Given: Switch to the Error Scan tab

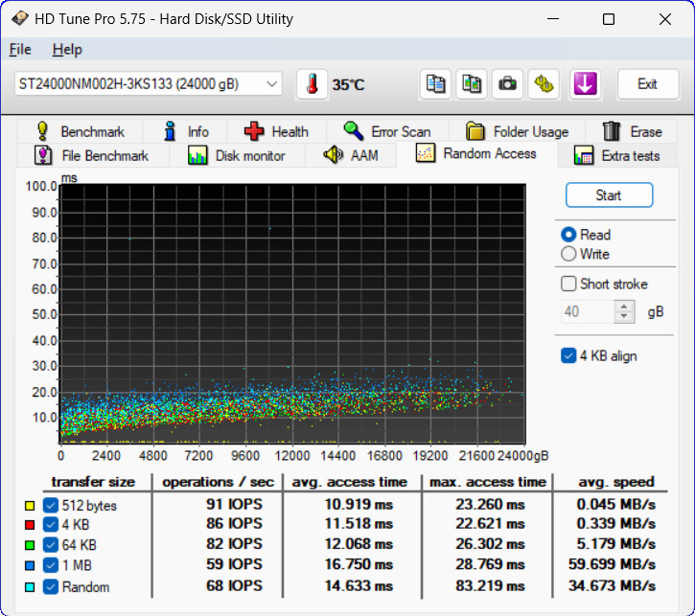Looking at the screenshot, I should coord(388,131).
